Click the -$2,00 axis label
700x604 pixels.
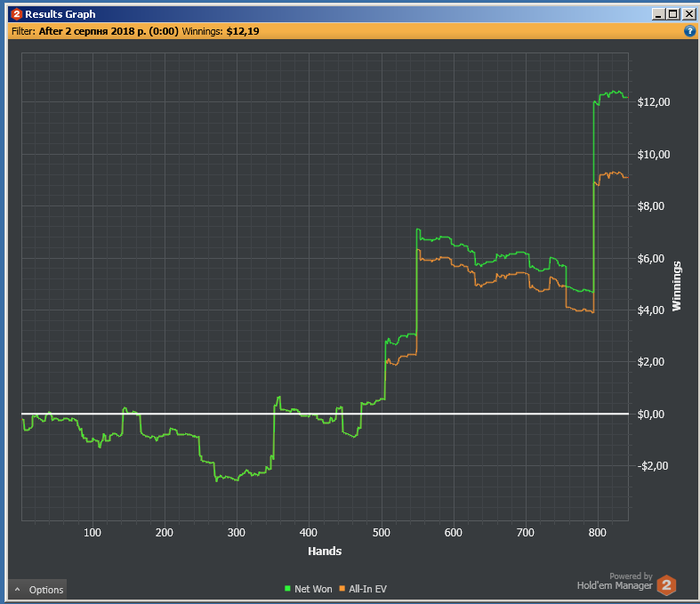[x=653, y=466]
